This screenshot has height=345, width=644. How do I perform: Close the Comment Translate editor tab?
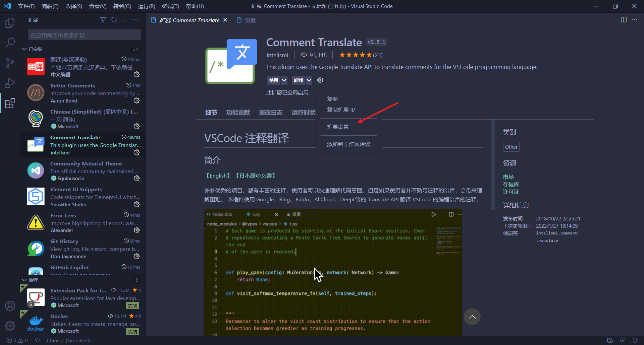[x=225, y=20]
